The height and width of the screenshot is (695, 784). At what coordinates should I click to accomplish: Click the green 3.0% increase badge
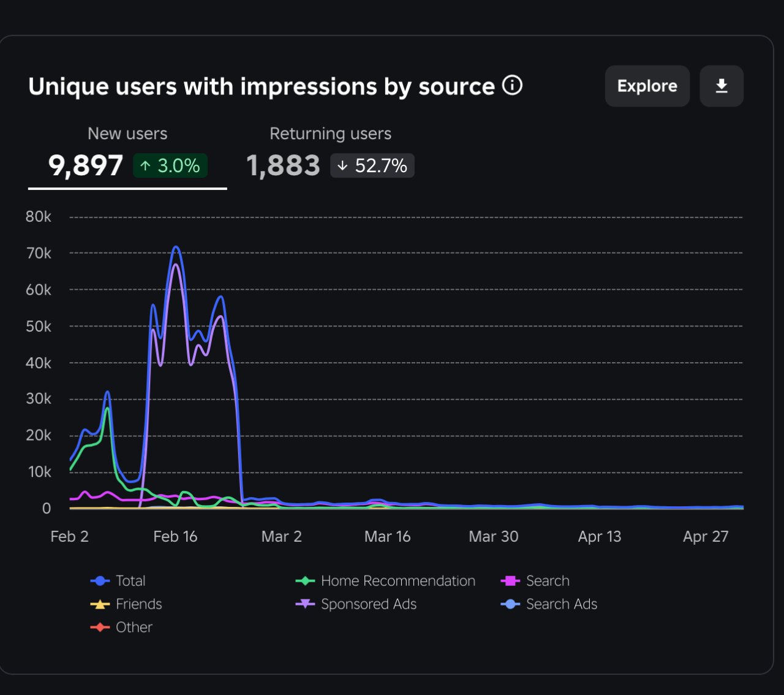pos(170,165)
